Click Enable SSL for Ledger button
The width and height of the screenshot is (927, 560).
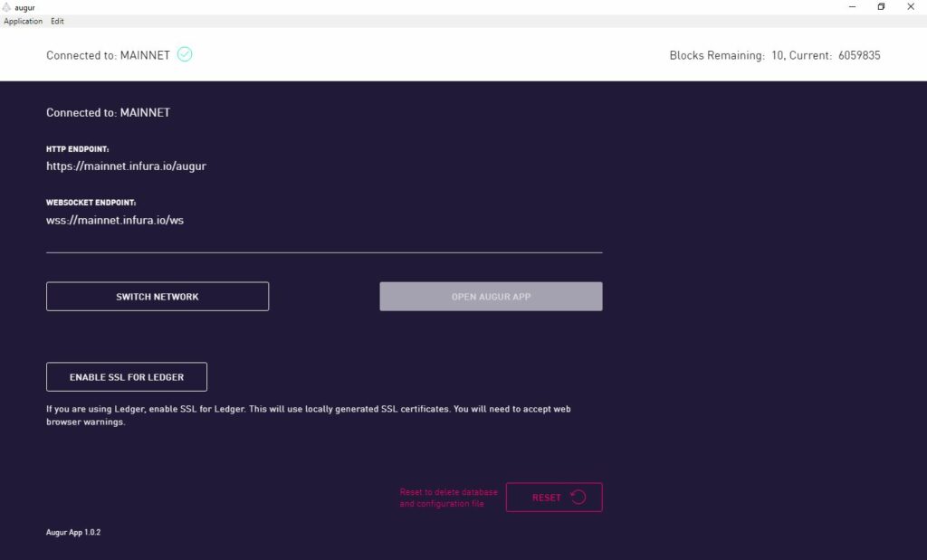coord(127,377)
